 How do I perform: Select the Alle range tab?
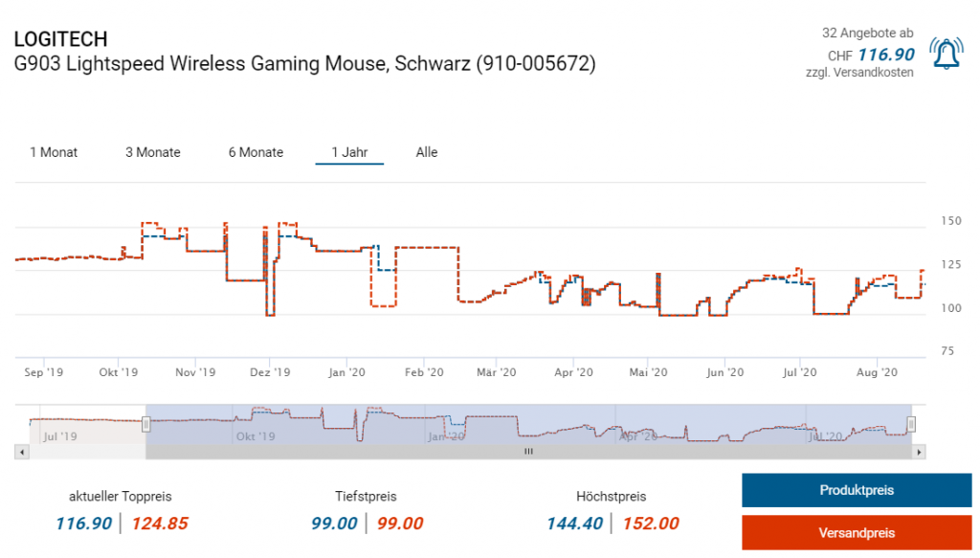point(427,152)
